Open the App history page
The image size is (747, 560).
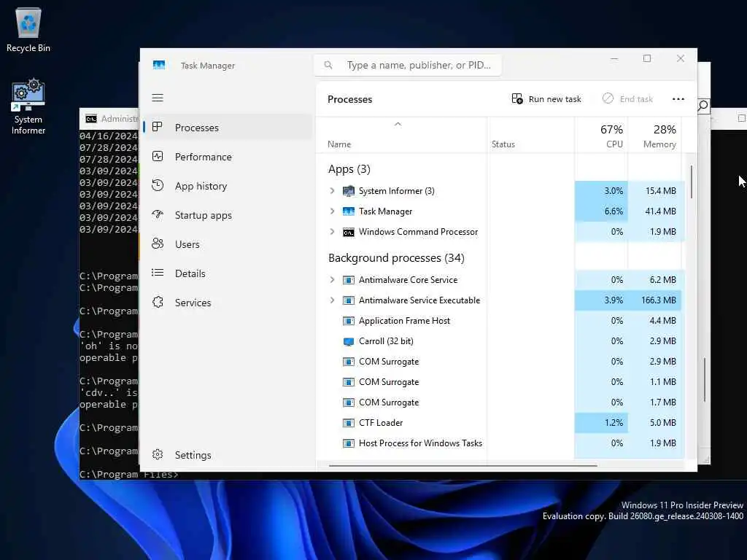point(228,186)
